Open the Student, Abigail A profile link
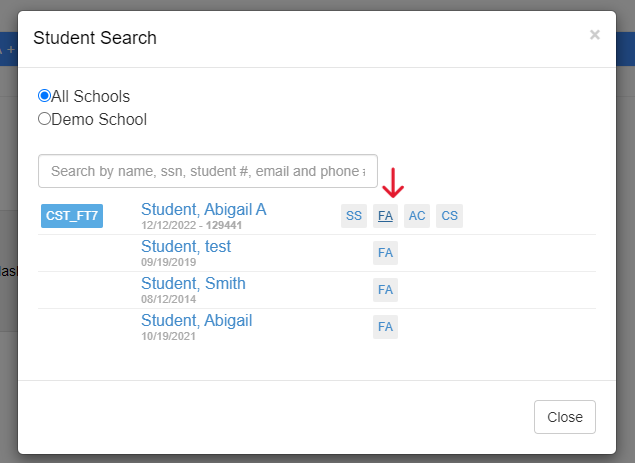Viewport: 635px width, 463px height. click(203, 210)
